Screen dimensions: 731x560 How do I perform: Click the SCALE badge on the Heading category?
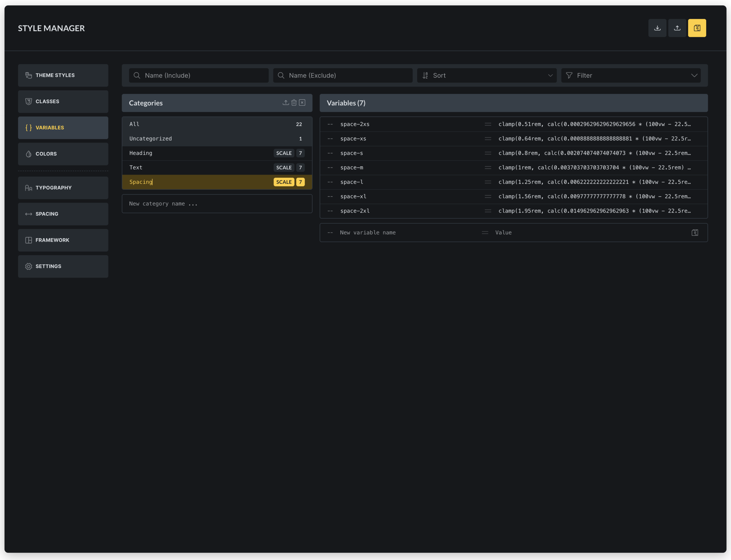[x=284, y=153]
